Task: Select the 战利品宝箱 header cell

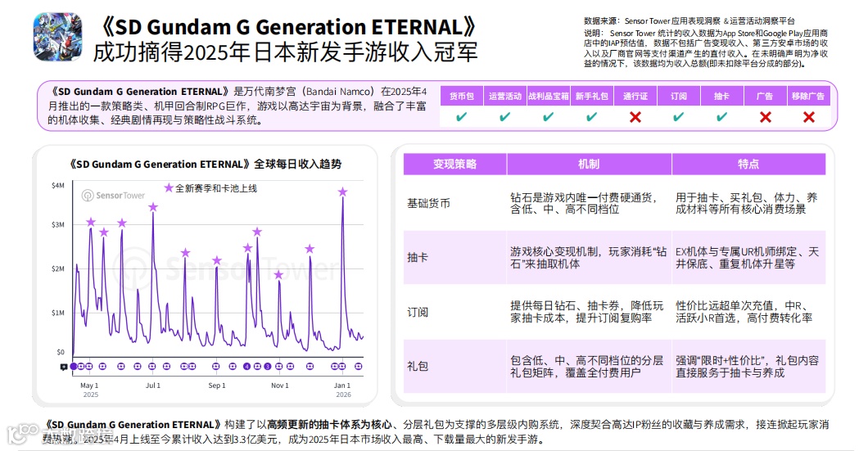Action: point(548,96)
